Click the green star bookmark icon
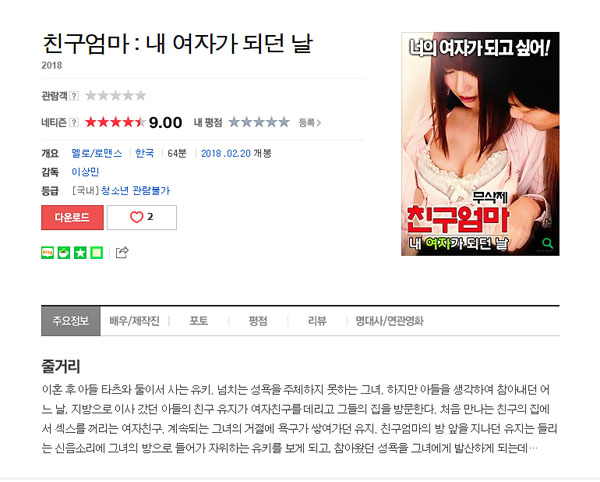Viewport: 600px width, 482px height. [80, 253]
